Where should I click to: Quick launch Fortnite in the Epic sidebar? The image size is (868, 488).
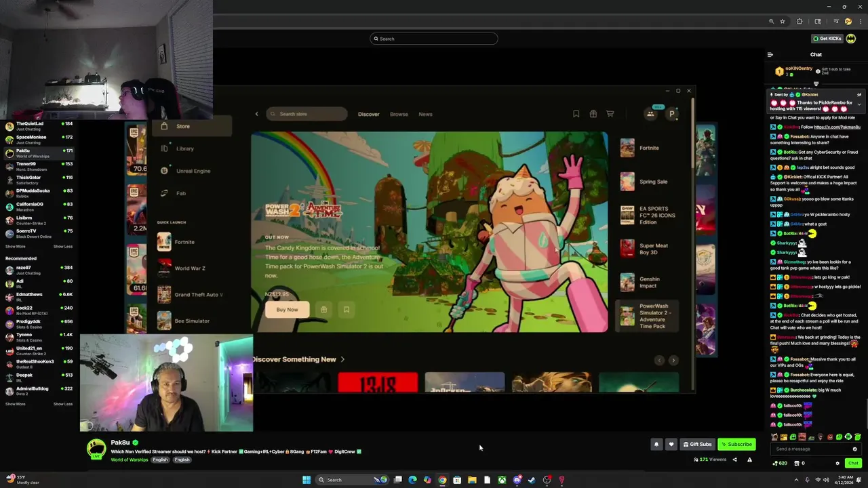pos(193,242)
